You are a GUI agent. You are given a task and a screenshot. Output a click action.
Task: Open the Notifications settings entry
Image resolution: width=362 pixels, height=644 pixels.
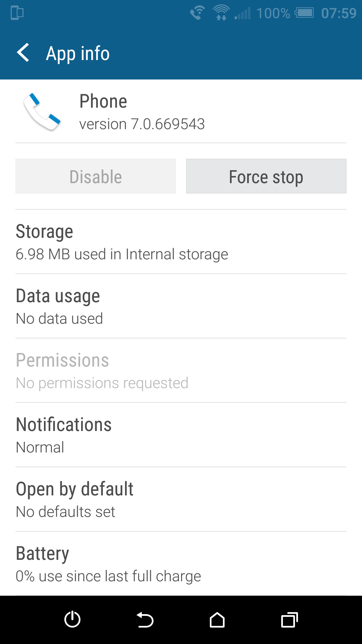(x=181, y=435)
